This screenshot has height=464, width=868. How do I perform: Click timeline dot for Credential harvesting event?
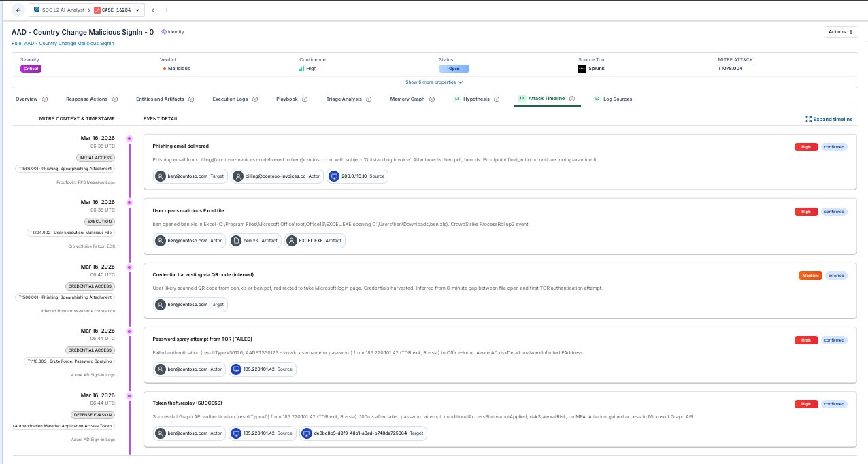pyautogui.click(x=129, y=267)
